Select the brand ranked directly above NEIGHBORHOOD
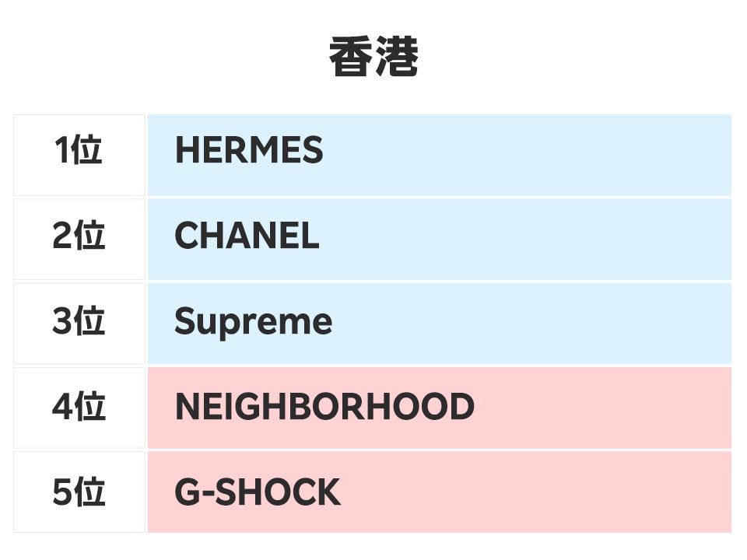Screen dimensions: 747x560 253,321
